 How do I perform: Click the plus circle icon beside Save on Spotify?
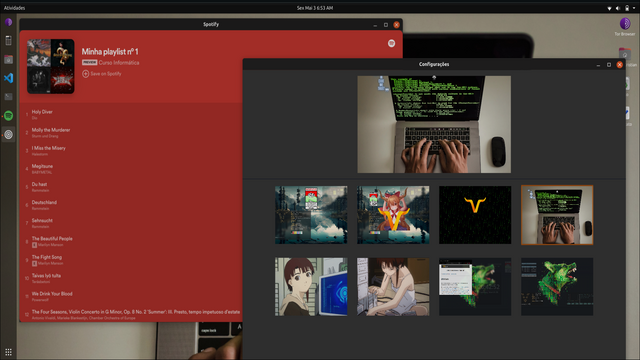pyautogui.click(x=85, y=74)
